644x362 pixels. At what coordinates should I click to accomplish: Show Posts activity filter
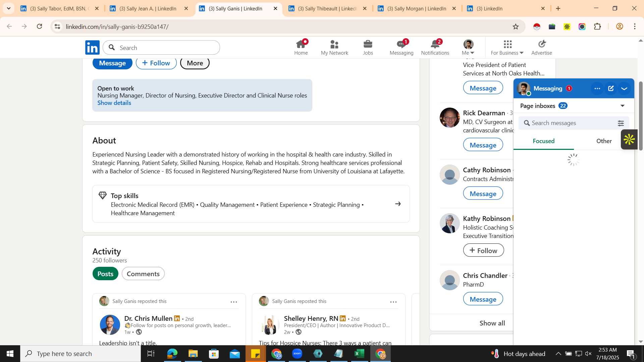105,274
